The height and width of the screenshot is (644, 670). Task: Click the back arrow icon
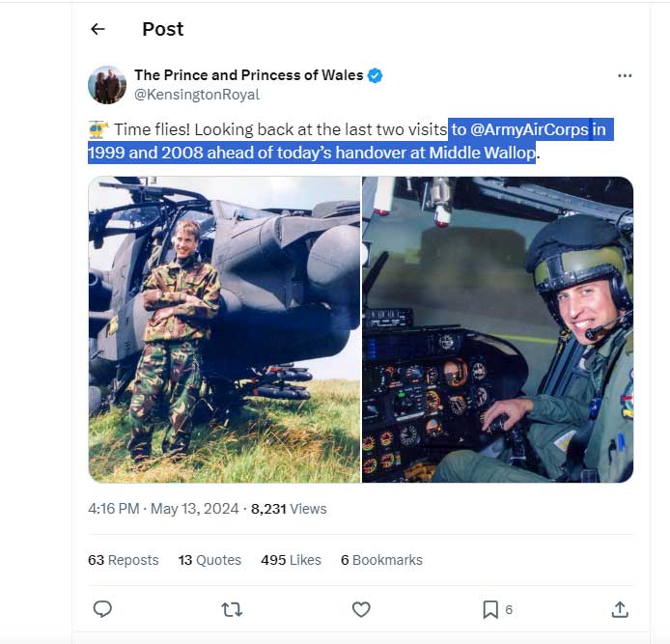[x=98, y=29]
